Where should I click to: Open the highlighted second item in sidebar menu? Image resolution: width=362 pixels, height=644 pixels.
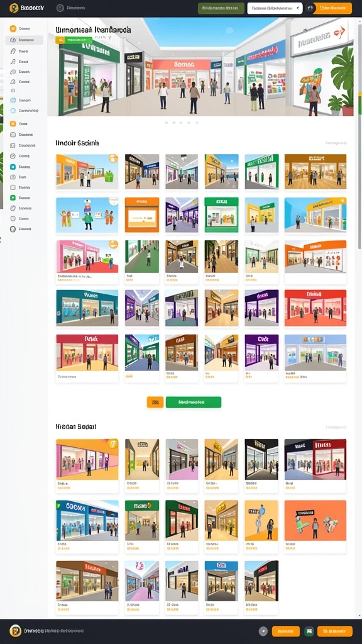coord(25,40)
